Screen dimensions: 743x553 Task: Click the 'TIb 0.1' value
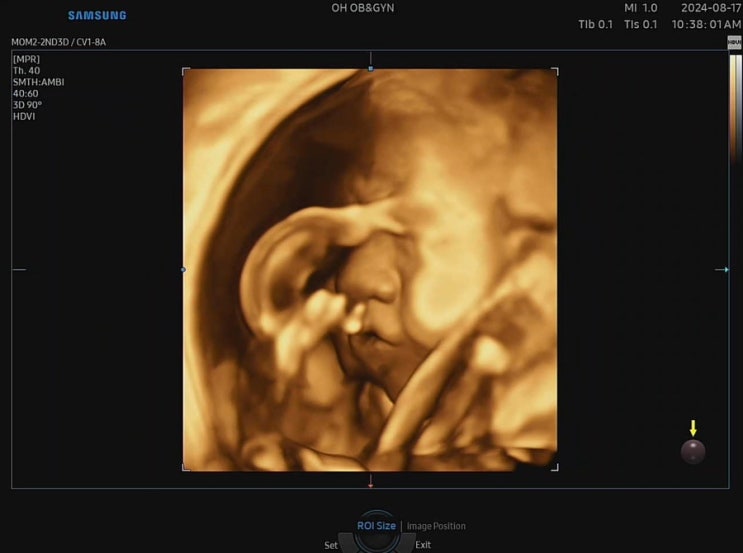[x=595, y=24]
